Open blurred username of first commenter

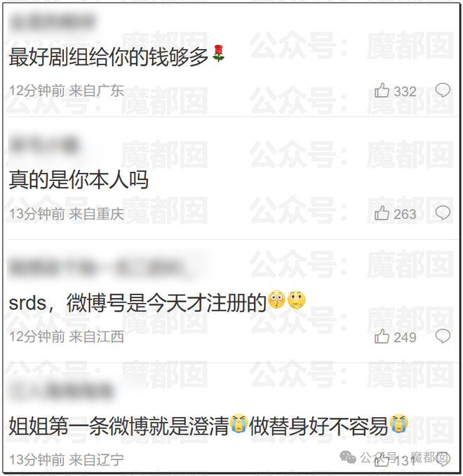(52, 22)
